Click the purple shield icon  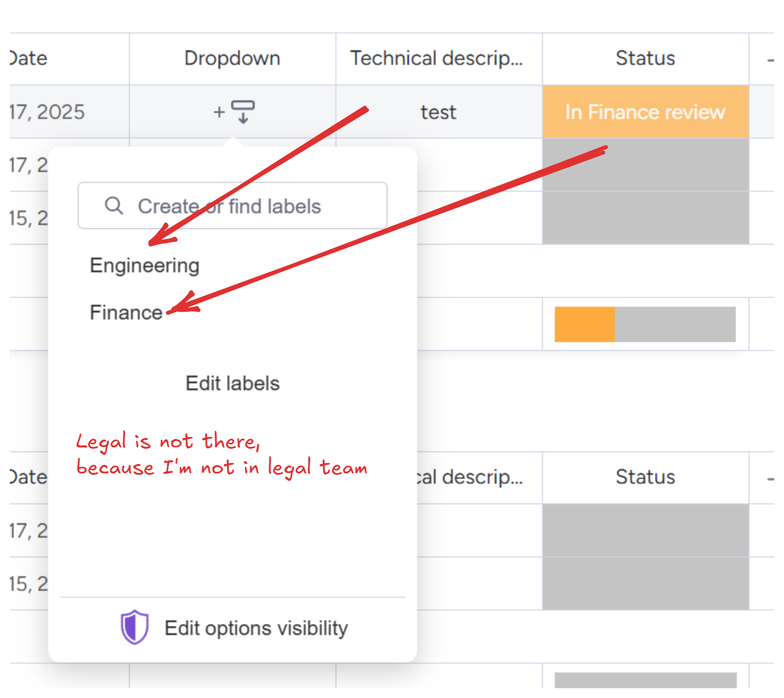point(134,627)
